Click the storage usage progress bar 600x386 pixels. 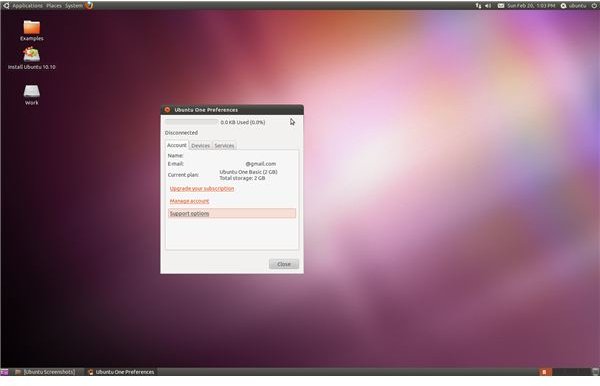pyautogui.click(x=191, y=122)
